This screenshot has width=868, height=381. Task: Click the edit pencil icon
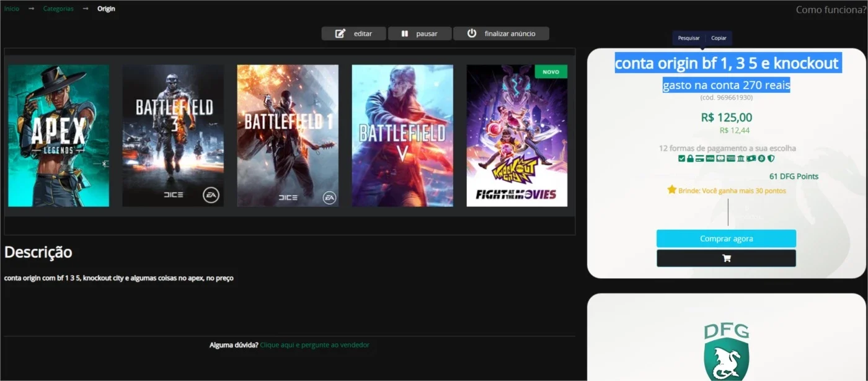pos(340,33)
